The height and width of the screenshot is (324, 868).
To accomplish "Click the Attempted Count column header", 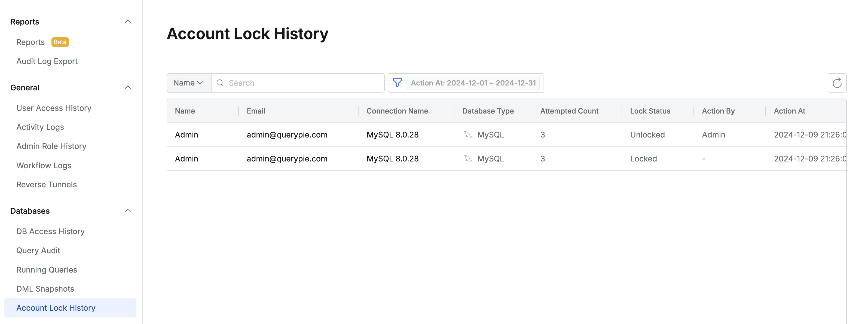I will point(569,111).
